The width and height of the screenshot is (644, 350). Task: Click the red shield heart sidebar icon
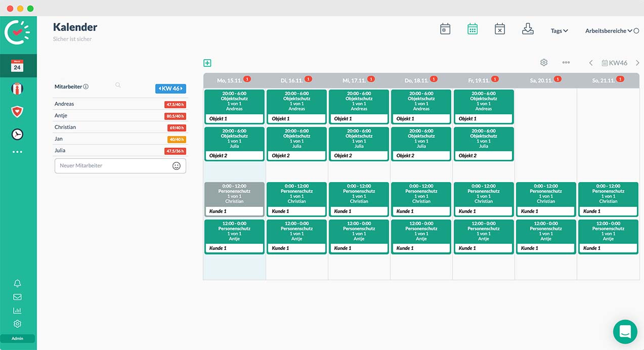pyautogui.click(x=17, y=111)
